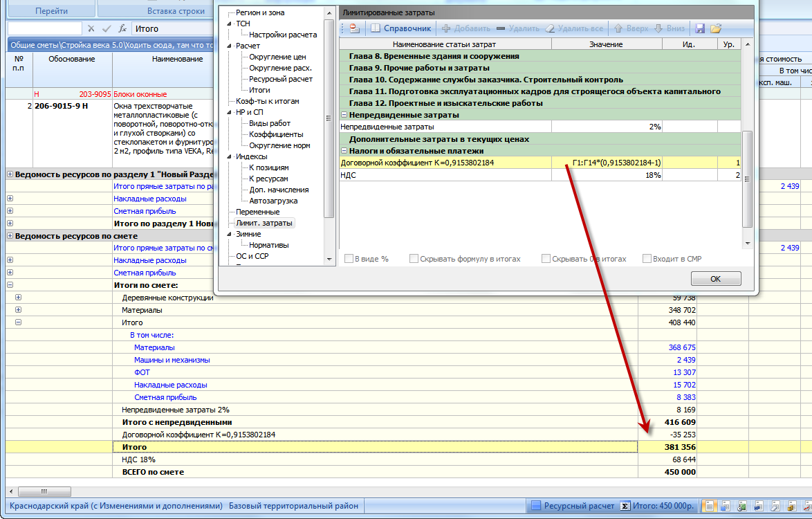
Task: Select 'Лимит. затраты' in settings tree
Action: click(264, 223)
